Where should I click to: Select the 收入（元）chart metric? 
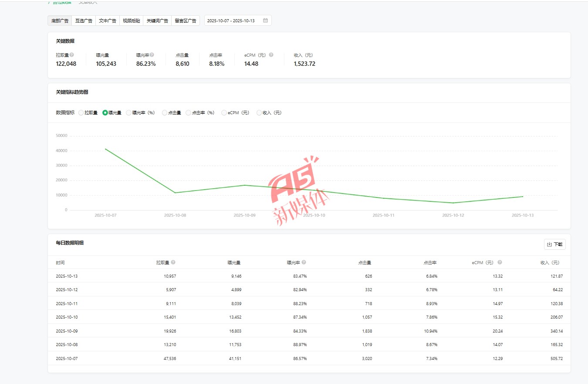259,112
